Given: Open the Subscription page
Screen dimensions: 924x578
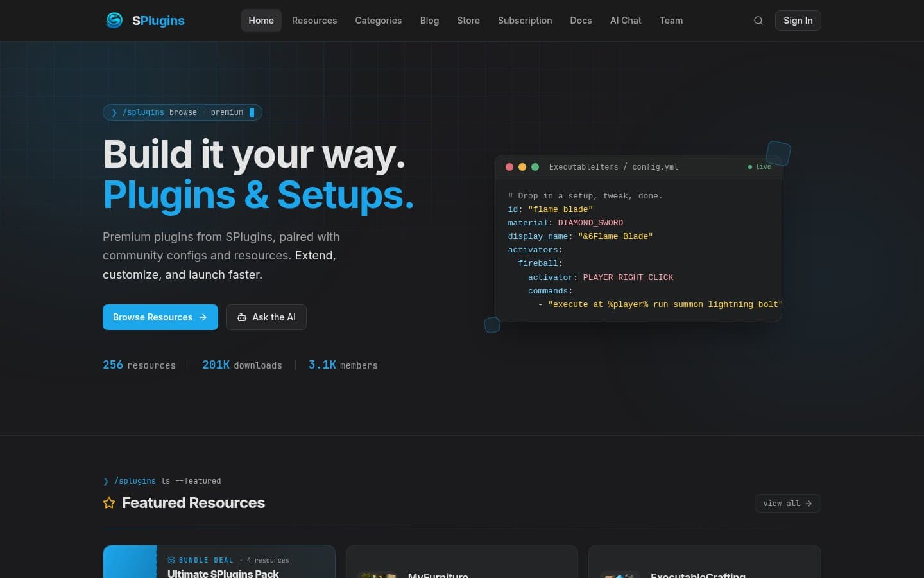Looking at the screenshot, I should pyautogui.click(x=525, y=21).
